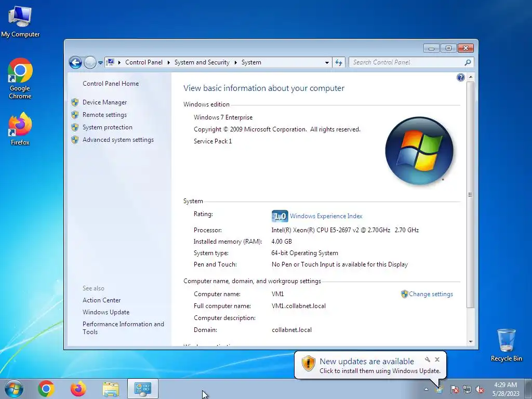Open Firefox desktop shortcut
The height and width of the screenshot is (399, 532).
(20, 129)
